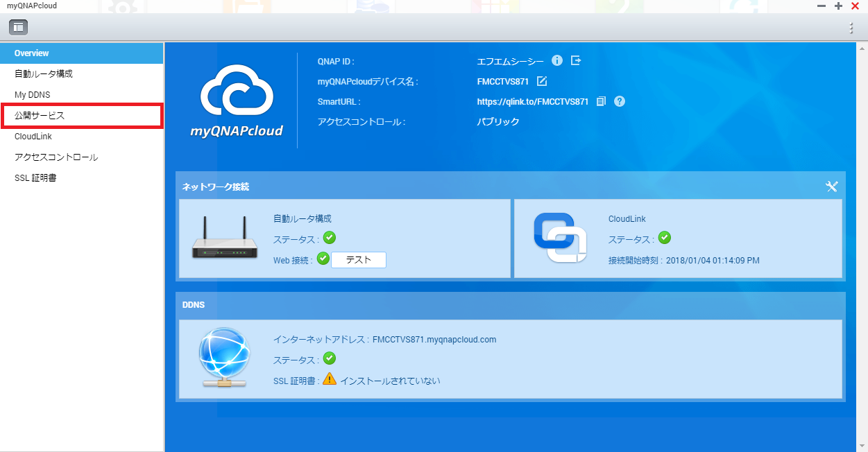Click the パブリック access control value
The width and height of the screenshot is (868, 452).
(x=498, y=122)
